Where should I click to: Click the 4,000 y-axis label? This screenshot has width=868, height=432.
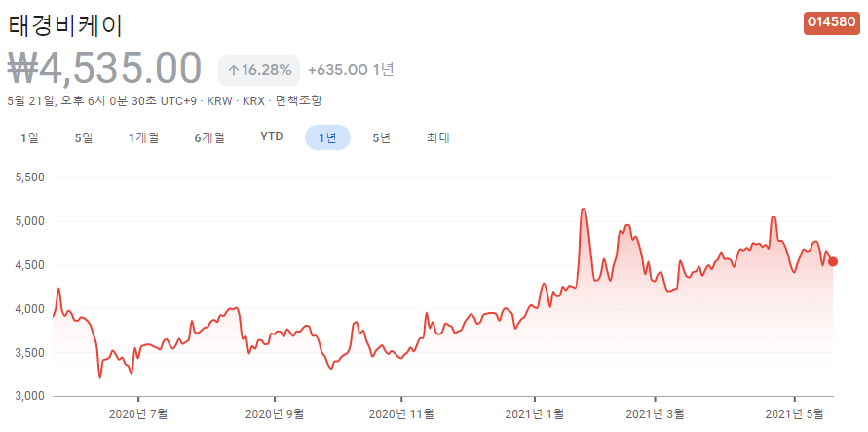[x=31, y=309]
